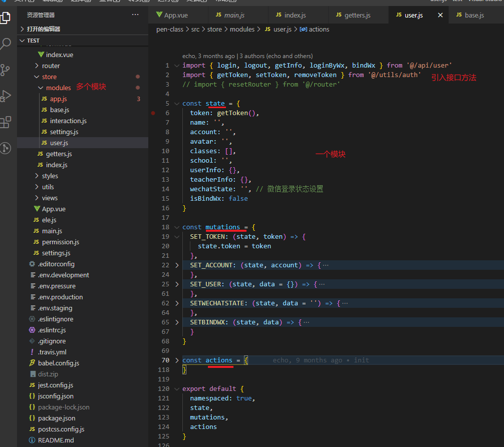The image size is (504, 447).
Task: Open package.json in the explorer
Action: tap(57, 418)
